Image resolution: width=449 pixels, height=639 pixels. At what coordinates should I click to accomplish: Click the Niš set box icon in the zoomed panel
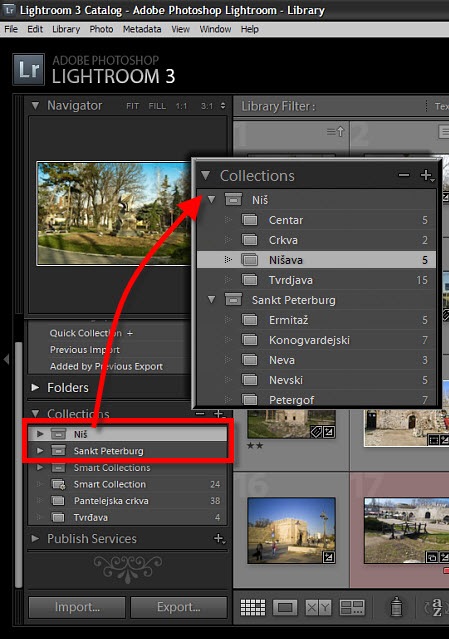(233, 199)
